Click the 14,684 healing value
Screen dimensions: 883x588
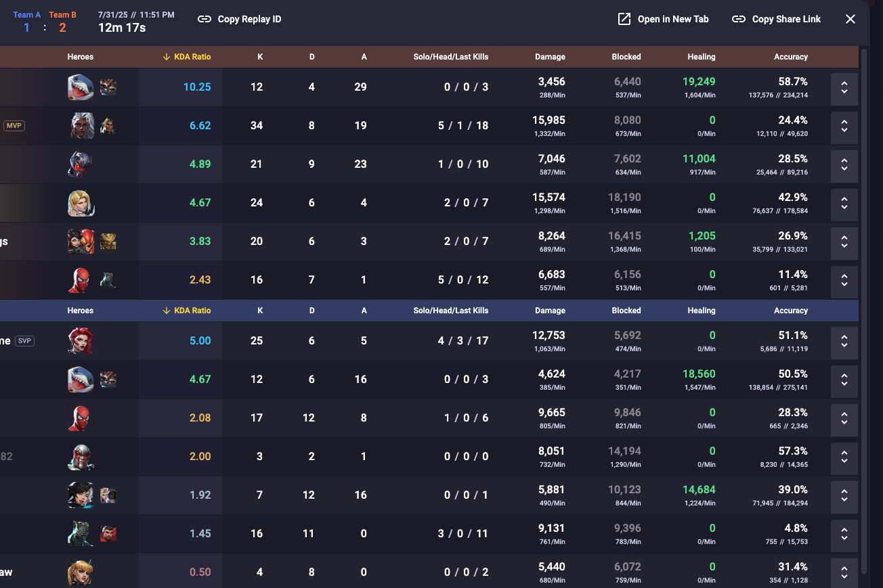699,490
